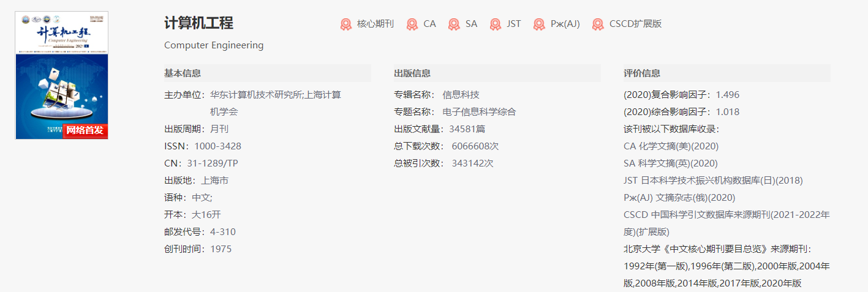Click the award icon beside CSCD扩展版
Viewport: 868px width, 292px height.
click(598, 24)
